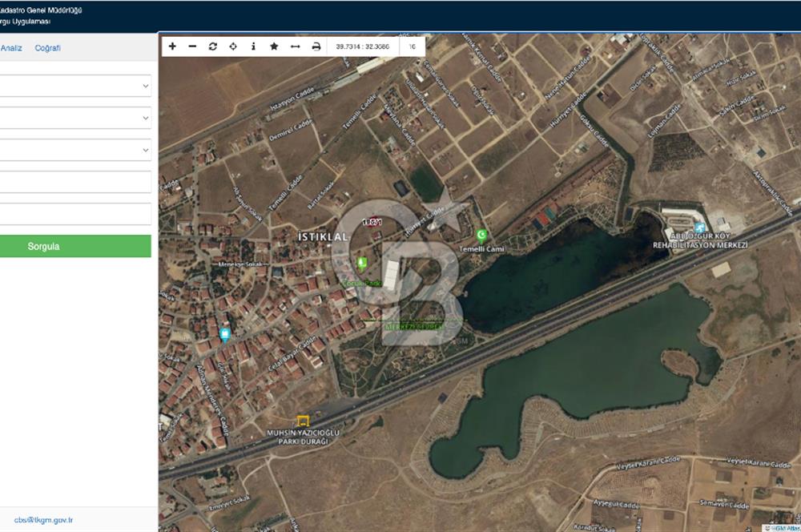
Task: Print the map via printer icon
Action: pyautogui.click(x=316, y=46)
